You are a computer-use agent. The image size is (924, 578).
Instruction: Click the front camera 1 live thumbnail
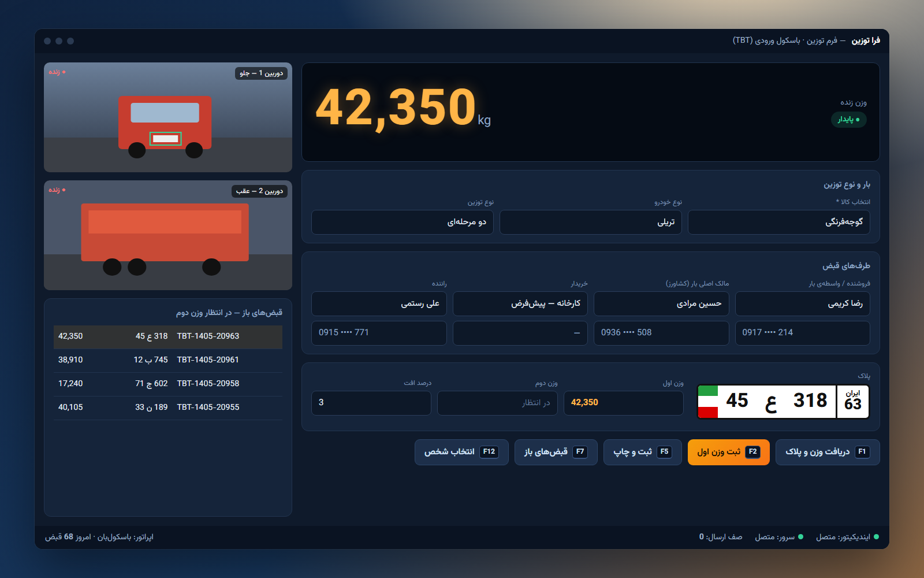click(168, 117)
